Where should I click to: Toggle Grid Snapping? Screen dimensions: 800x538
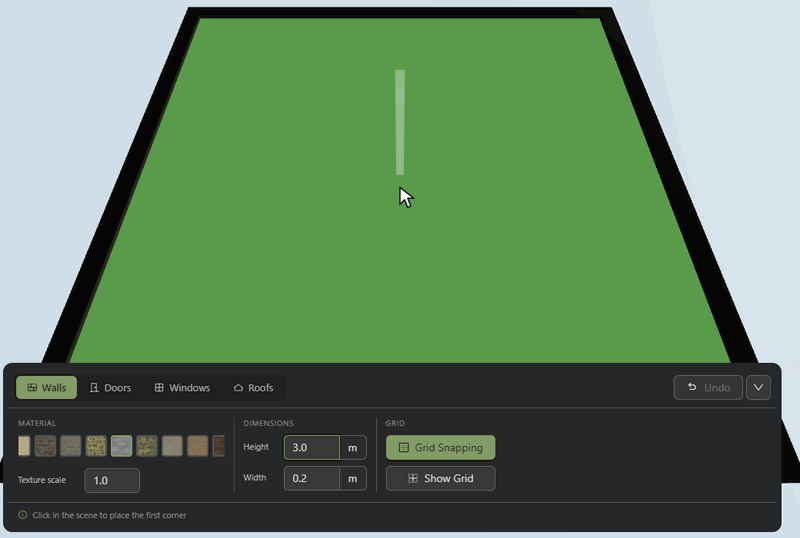click(x=440, y=448)
